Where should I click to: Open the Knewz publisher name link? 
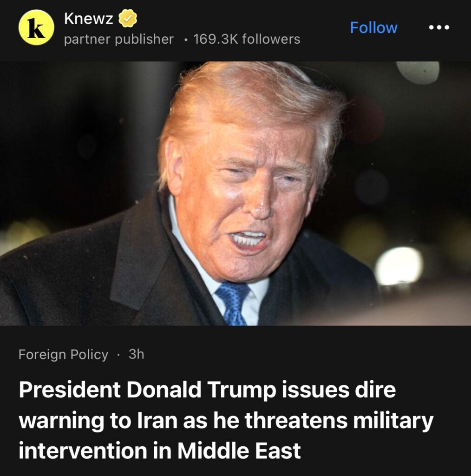click(x=88, y=19)
